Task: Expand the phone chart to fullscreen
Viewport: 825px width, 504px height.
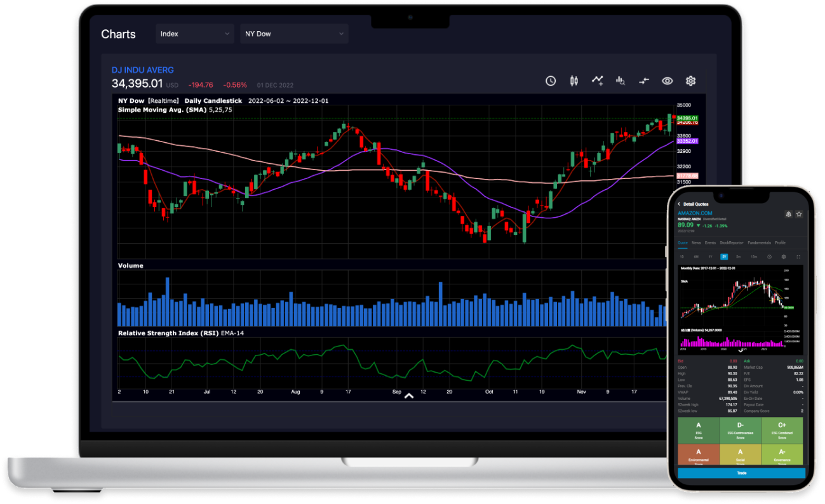Action: (x=798, y=257)
